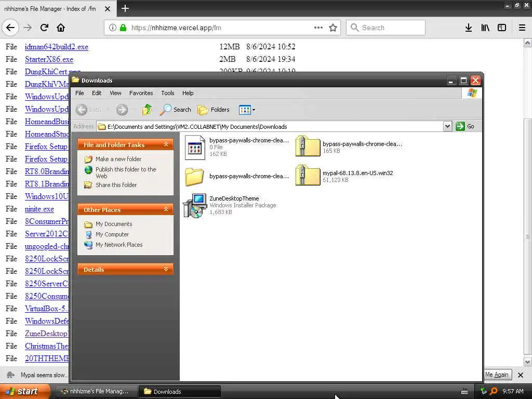Open a new browser tab
Viewport: 532px width, 399px height.
click(125, 8)
